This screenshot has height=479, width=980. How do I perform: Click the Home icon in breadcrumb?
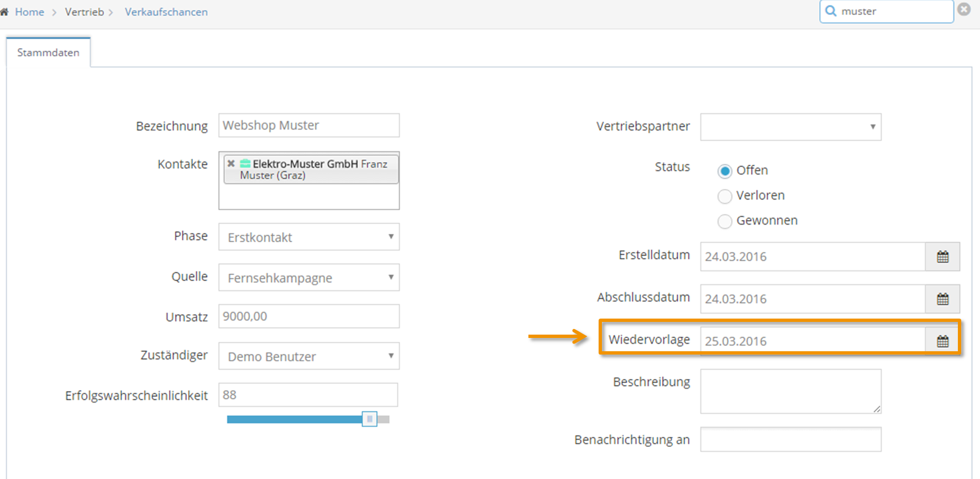[x=4, y=12]
